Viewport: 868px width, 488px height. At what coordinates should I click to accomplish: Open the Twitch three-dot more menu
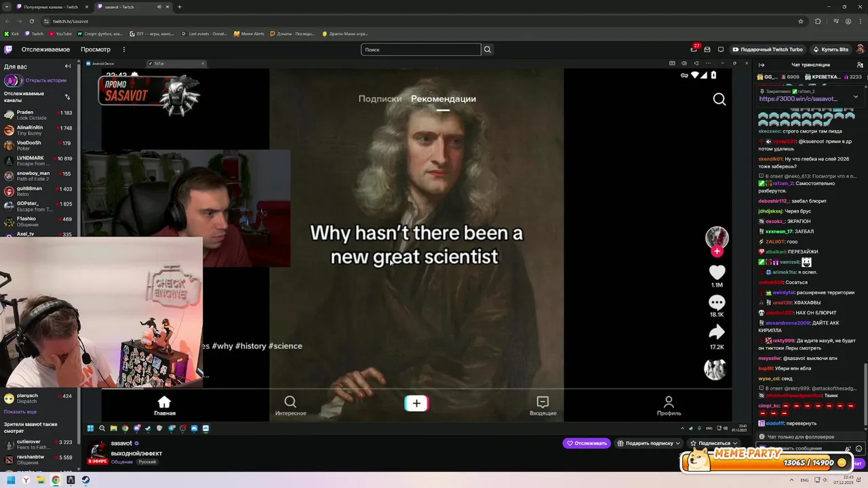(124, 49)
